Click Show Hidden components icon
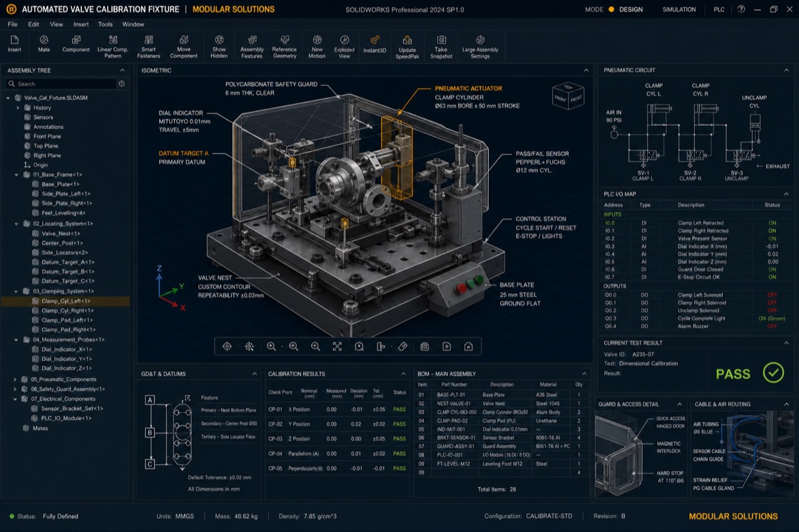Image resolution: width=799 pixels, height=532 pixels. tap(219, 40)
